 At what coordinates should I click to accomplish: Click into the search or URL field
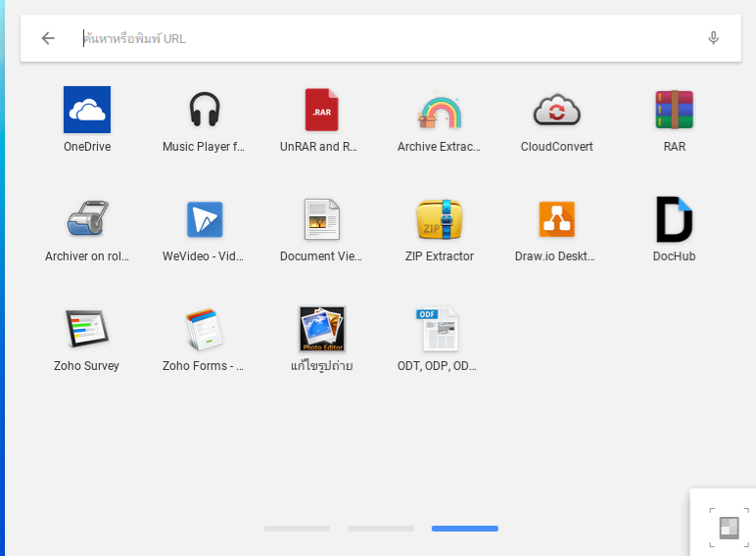tap(381, 38)
